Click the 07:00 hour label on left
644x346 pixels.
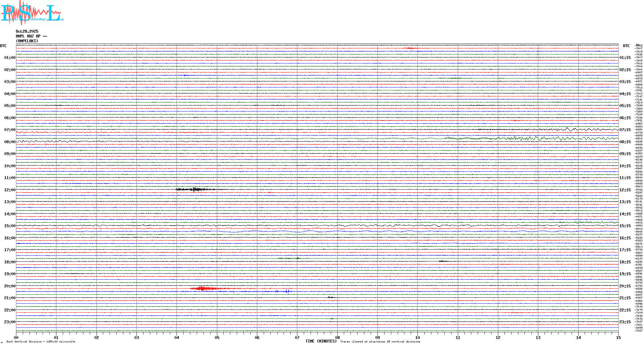10,130
